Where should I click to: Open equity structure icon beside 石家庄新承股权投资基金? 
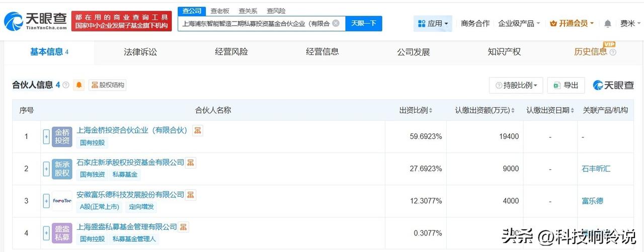191,162
